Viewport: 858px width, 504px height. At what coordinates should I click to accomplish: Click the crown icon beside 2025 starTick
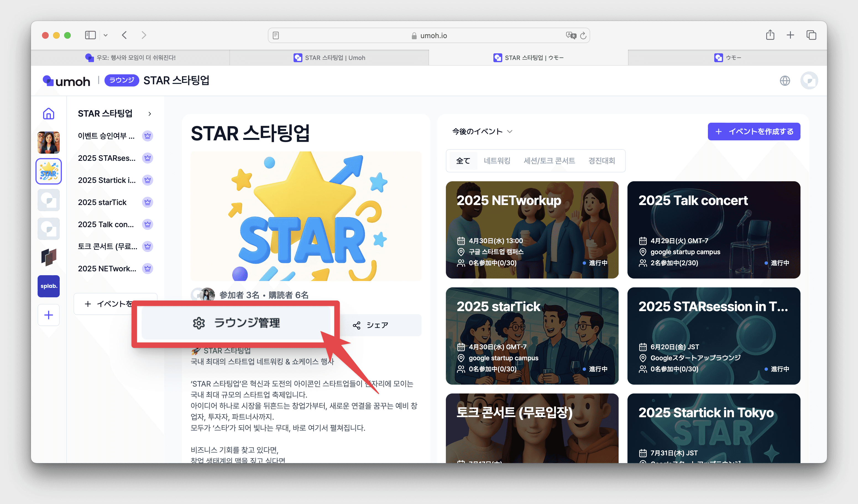point(147,202)
